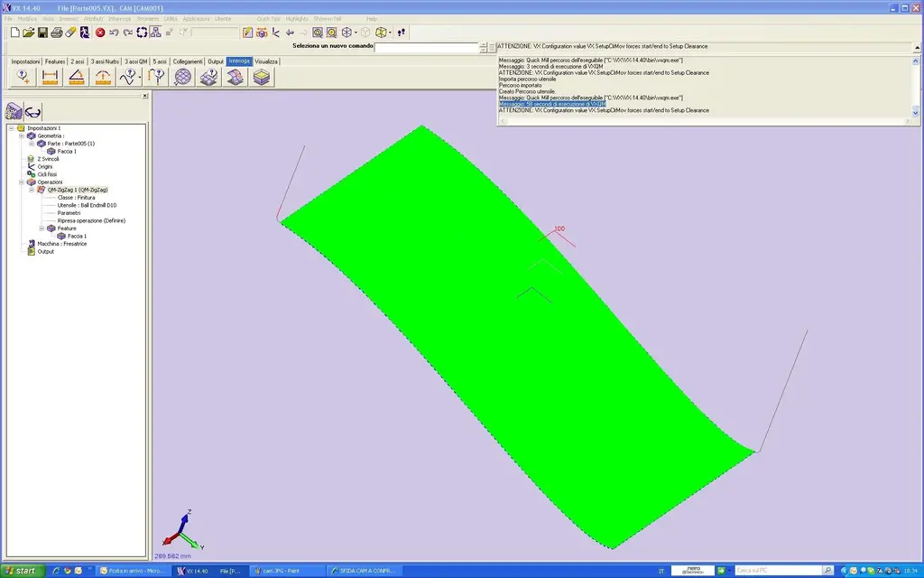Click the Redo arrow icon
This screenshot has height=578, width=924.
[x=128, y=33]
